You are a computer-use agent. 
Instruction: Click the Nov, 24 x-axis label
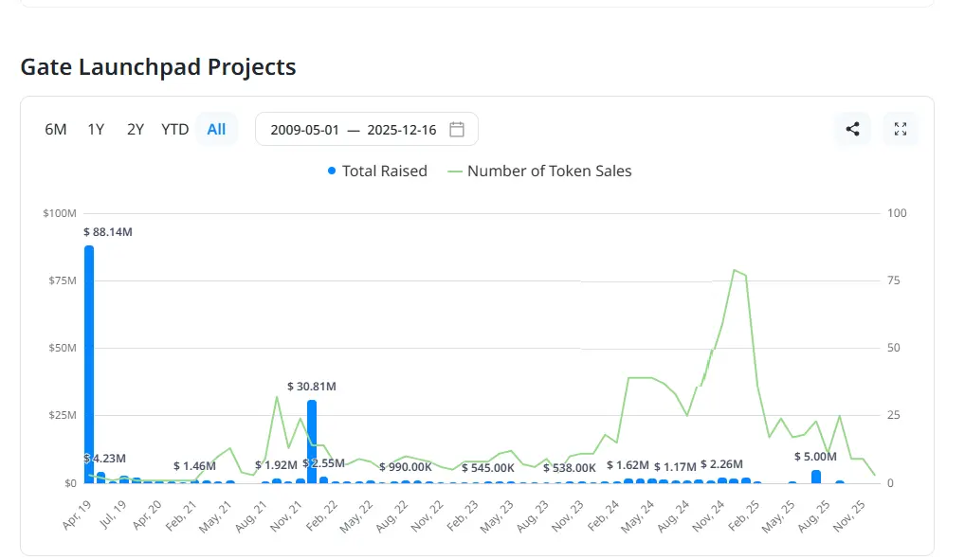[709, 515]
